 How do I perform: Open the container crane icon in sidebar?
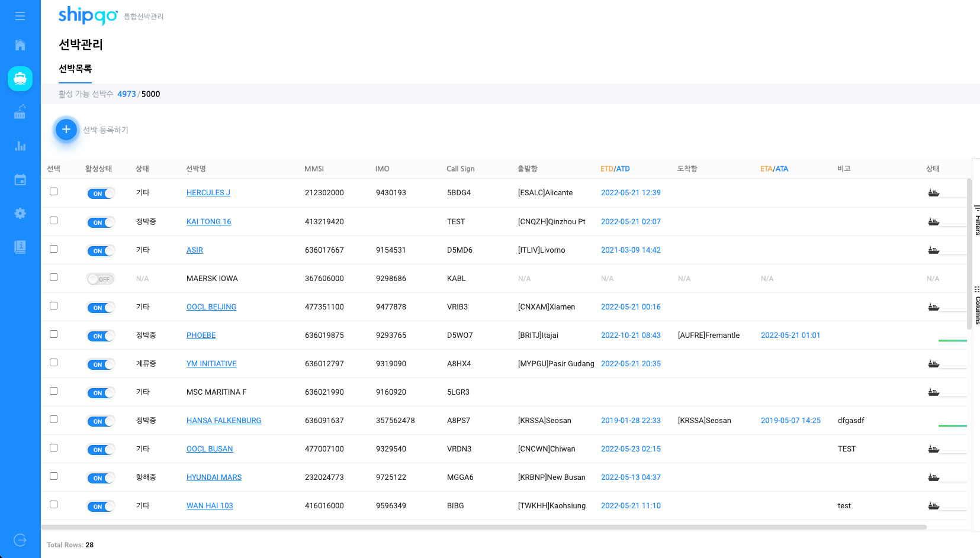tap(20, 112)
